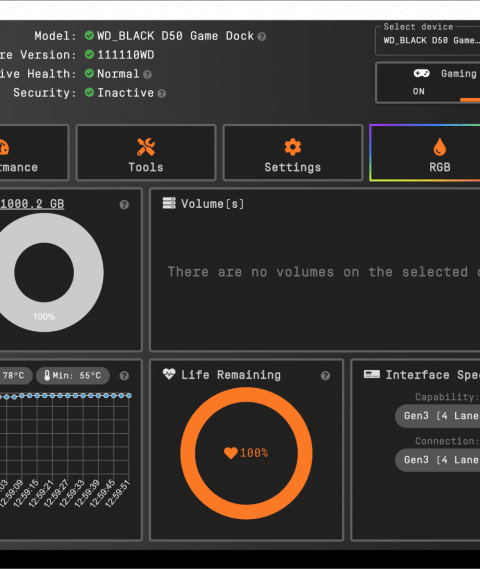This screenshot has width=480, height=569.
Task: Switch to the RGB tab
Action: 425,152
